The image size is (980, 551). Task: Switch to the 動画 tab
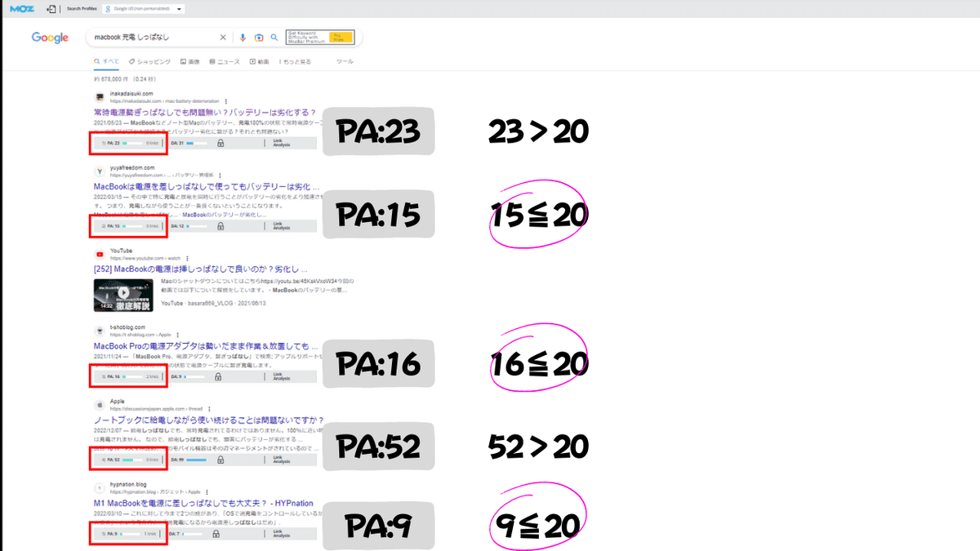pos(259,61)
